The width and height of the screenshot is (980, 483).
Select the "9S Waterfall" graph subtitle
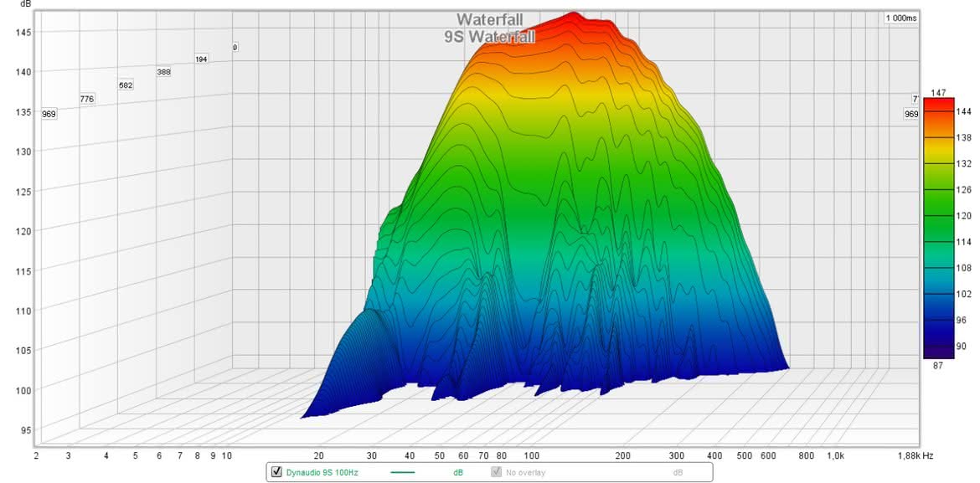click(489, 37)
